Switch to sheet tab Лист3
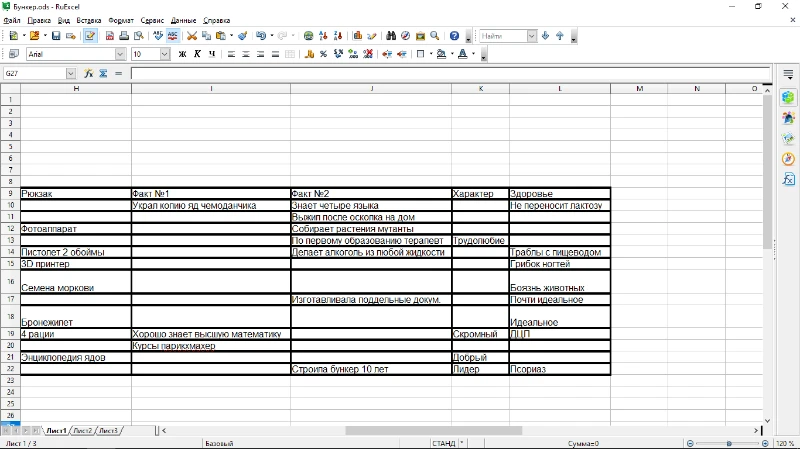Viewport: 800px width, 449px height. click(x=108, y=431)
